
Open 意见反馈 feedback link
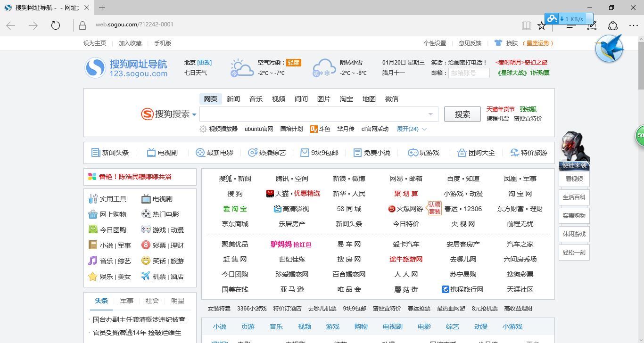point(470,43)
